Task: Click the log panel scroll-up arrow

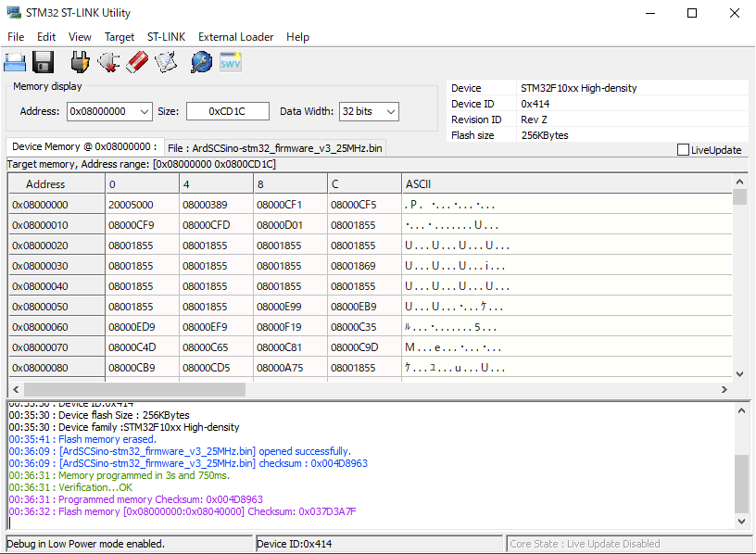Action: pyautogui.click(x=741, y=410)
